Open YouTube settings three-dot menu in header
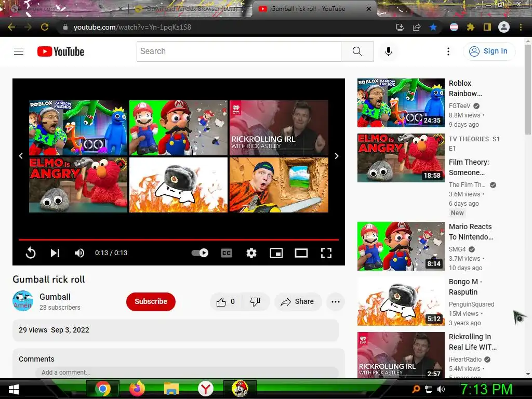 [448, 51]
